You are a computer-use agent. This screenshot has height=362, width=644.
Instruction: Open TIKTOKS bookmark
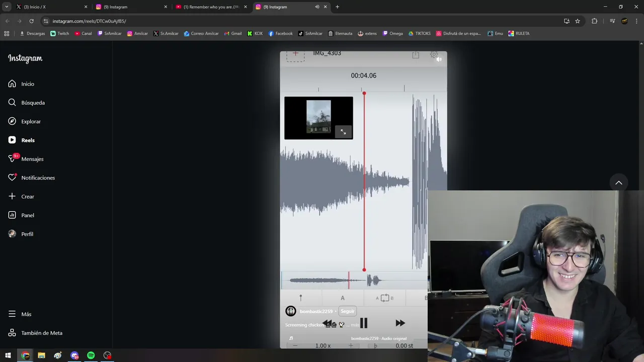pyautogui.click(x=420, y=34)
